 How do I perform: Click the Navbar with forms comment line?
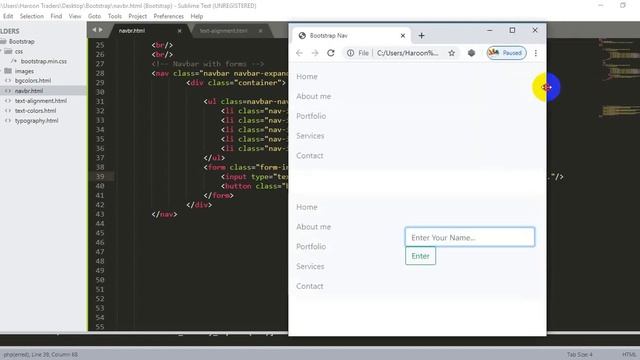[x=207, y=64]
